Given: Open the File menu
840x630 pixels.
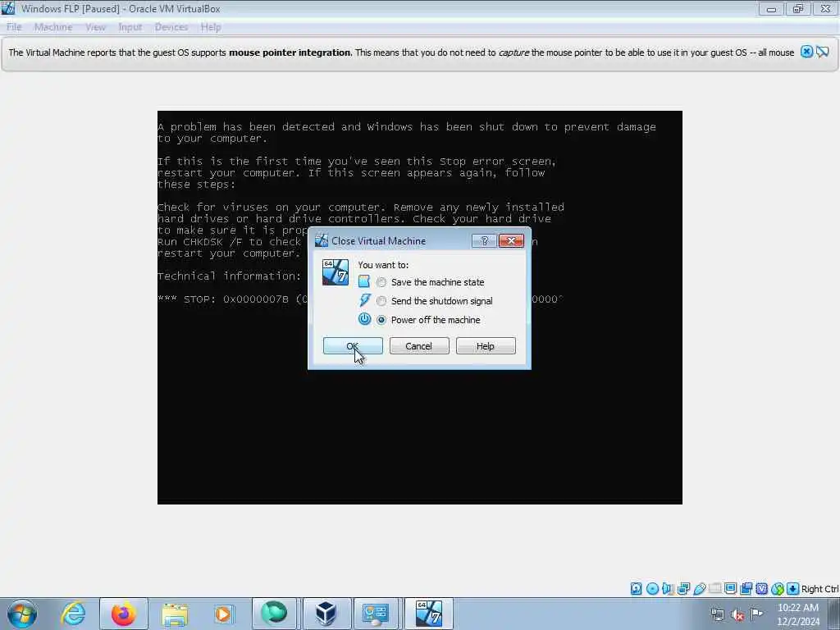Looking at the screenshot, I should coord(14,27).
